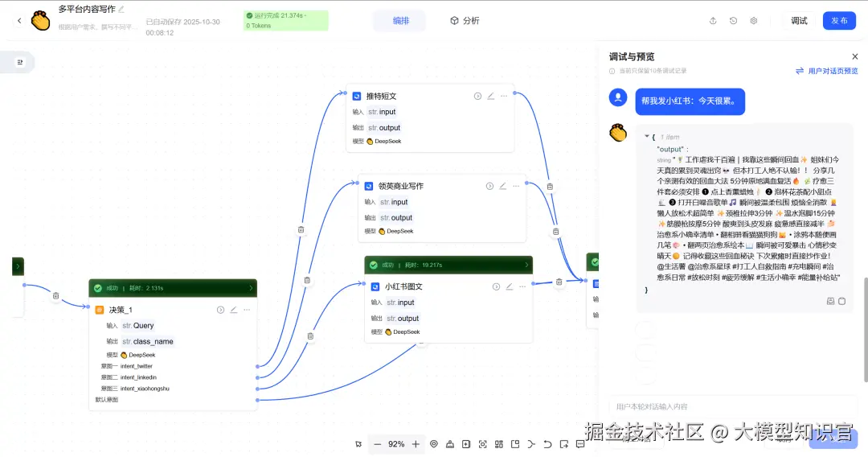This screenshot has width=868, height=457.
Task: Click the 92% zoom level
Action: tap(396, 444)
